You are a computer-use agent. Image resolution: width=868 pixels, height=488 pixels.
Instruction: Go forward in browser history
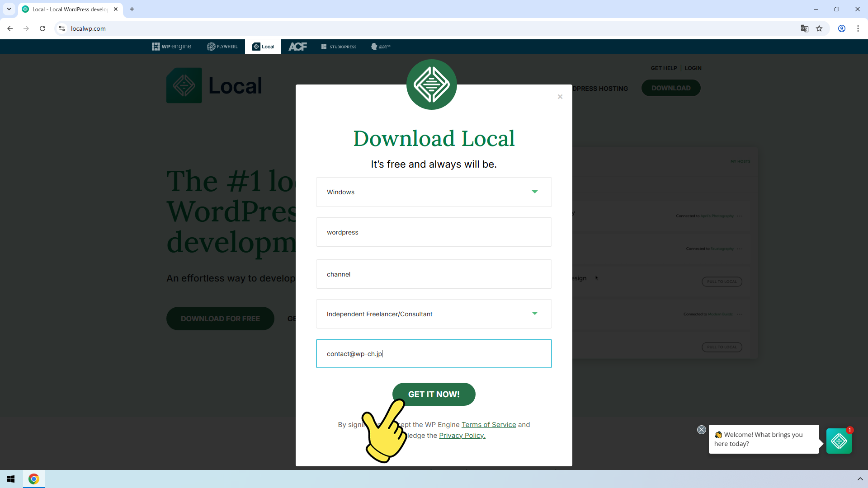coord(26,28)
